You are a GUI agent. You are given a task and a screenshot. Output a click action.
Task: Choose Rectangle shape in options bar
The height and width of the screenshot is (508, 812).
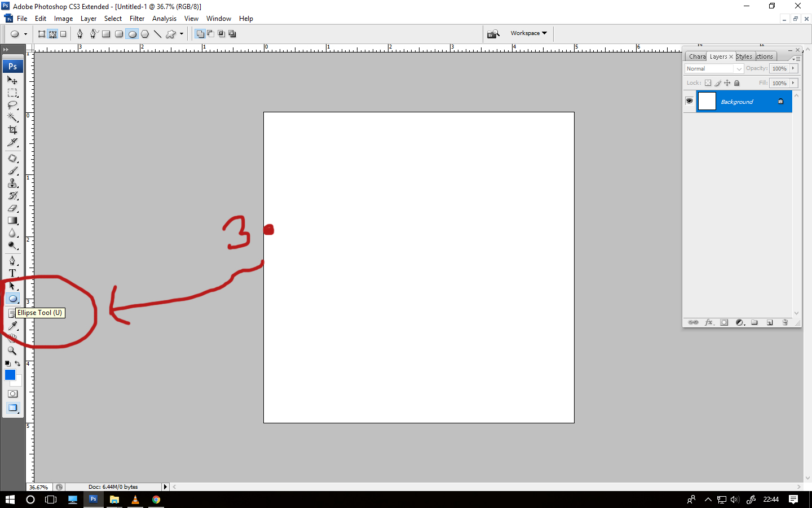(106, 34)
